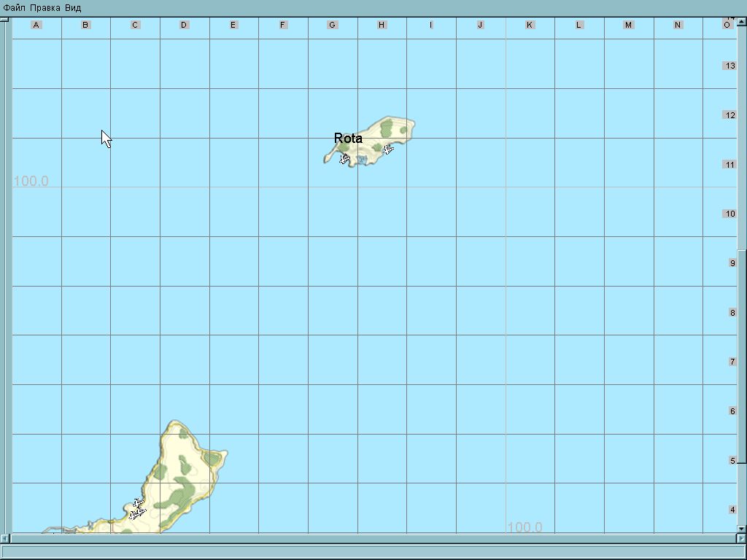Click the small blue lake on Rota
This screenshot has width=747, height=560.
click(x=361, y=159)
